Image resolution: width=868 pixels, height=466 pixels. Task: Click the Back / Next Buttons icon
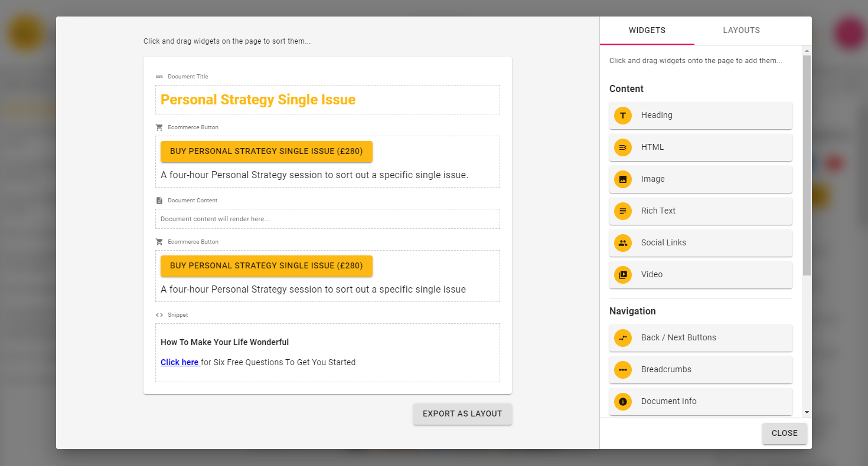click(623, 338)
